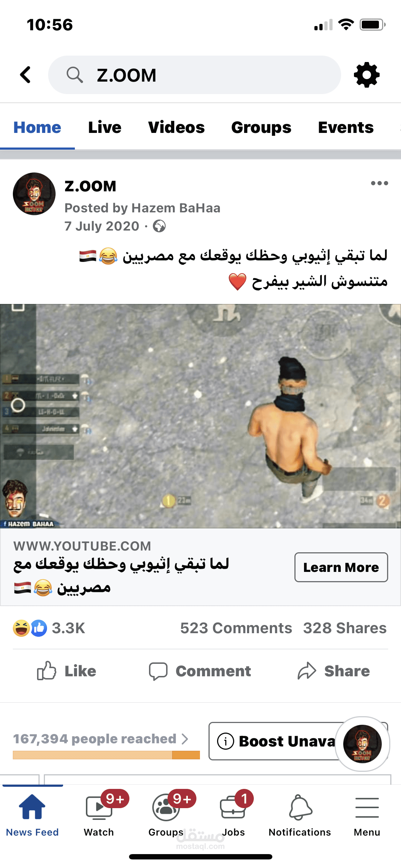Screen dimensions: 401x868
Task: Switch to the Live tab
Action: [105, 127]
